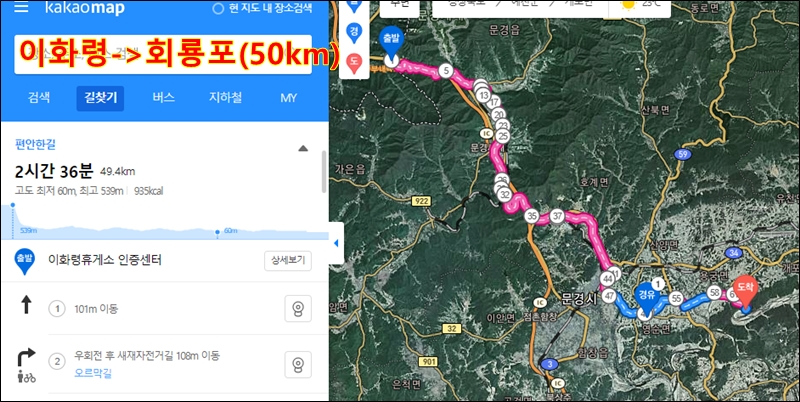The height and width of the screenshot is (402, 800).
Task: Click route waypoint 5 on the map
Action: coord(446,71)
